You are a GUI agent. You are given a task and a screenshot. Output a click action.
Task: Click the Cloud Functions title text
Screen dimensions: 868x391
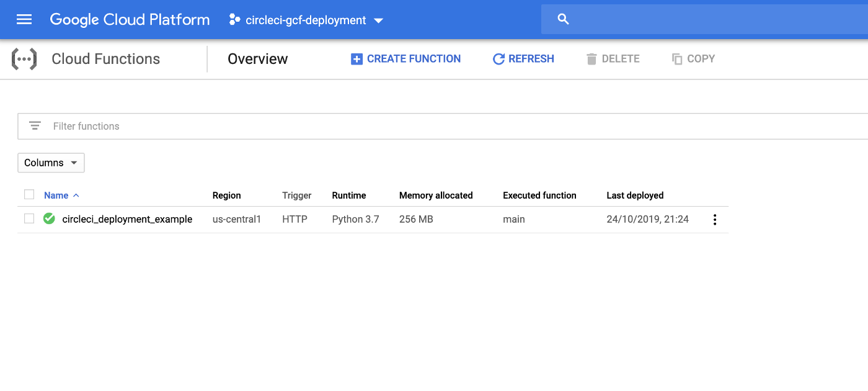pyautogui.click(x=106, y=59)
